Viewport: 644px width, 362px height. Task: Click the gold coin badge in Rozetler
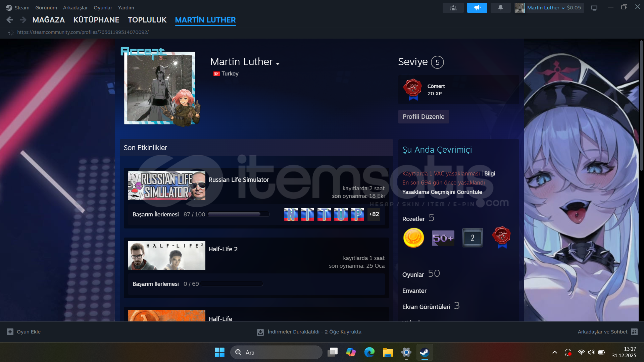pyautogui.click(x=413, y=238)
